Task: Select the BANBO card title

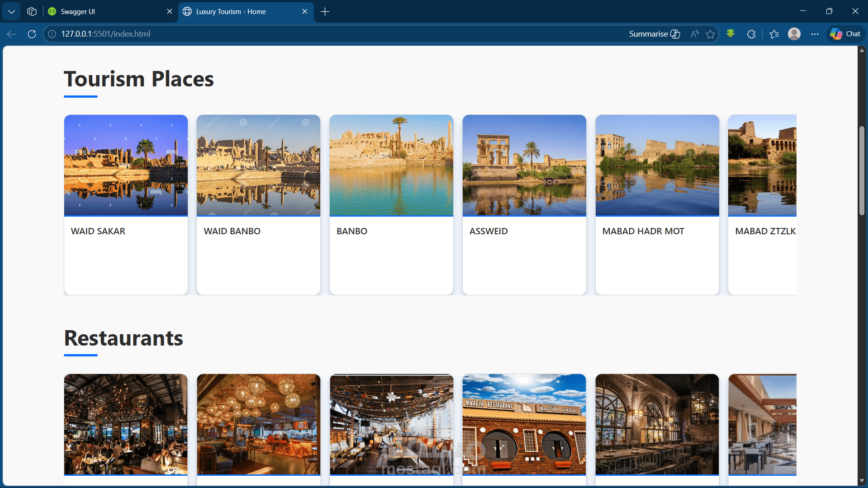Action: [x=352, y=231]
